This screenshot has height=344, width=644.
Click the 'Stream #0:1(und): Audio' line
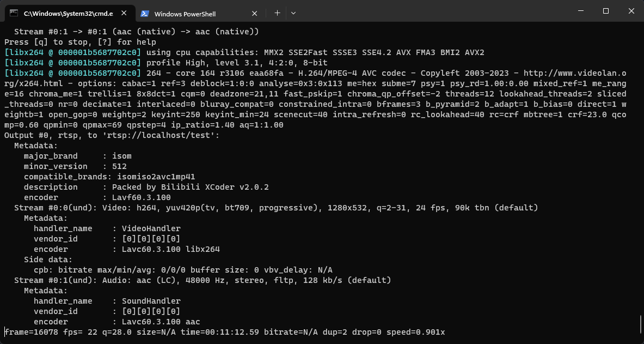[x=203, y=280]
